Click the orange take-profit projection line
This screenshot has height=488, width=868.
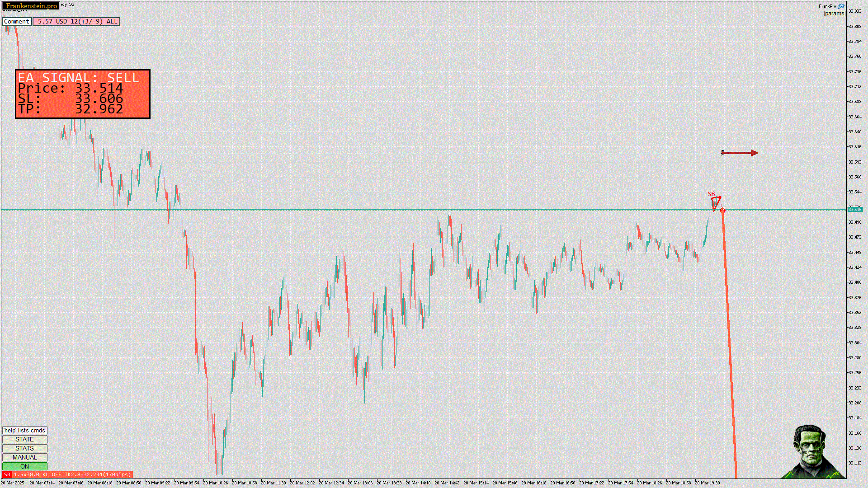(x=729, y=343)
